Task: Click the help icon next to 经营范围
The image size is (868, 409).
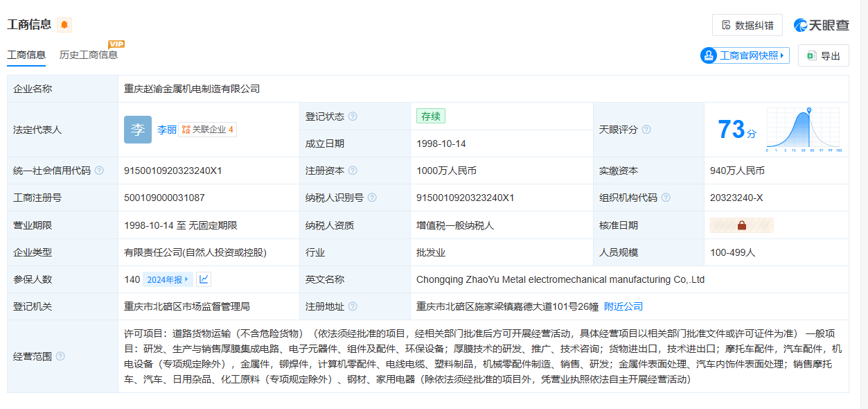Action: tap(60, 356)
